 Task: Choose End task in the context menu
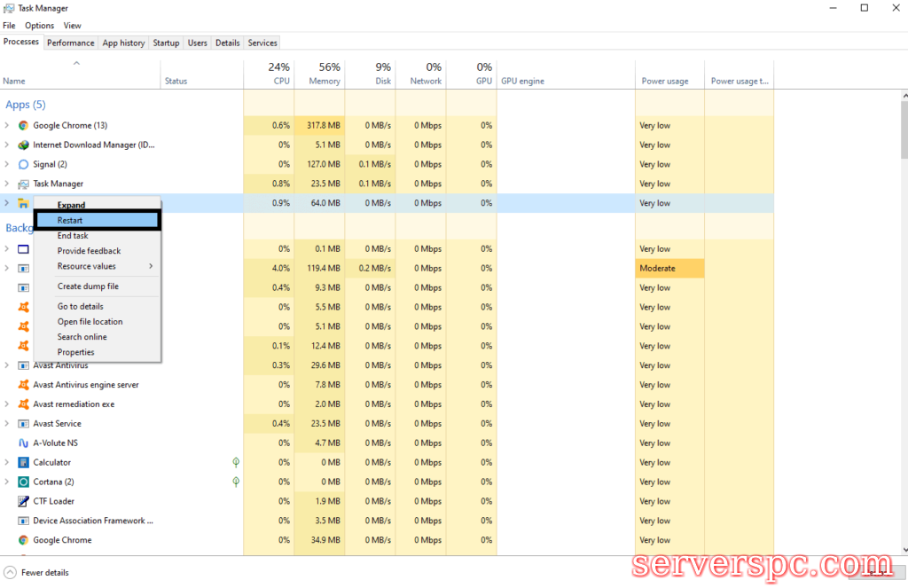click(x=73, y=236)
